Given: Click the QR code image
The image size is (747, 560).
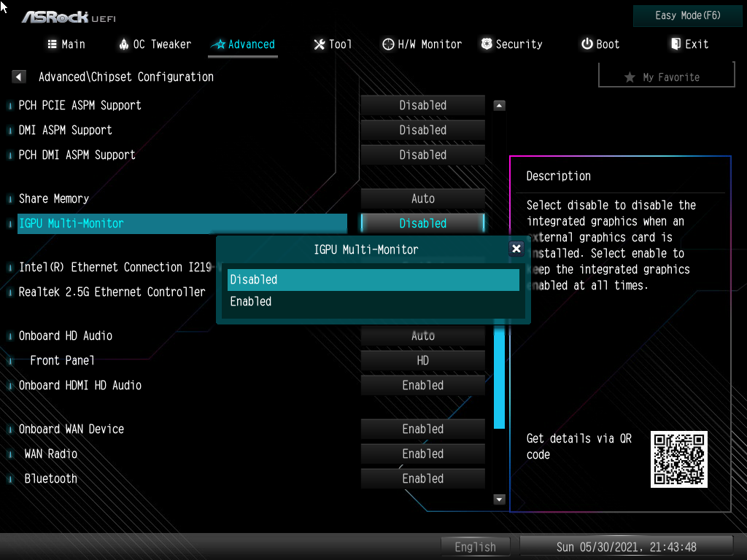Looking at the screenshot, I should (679, 459).
